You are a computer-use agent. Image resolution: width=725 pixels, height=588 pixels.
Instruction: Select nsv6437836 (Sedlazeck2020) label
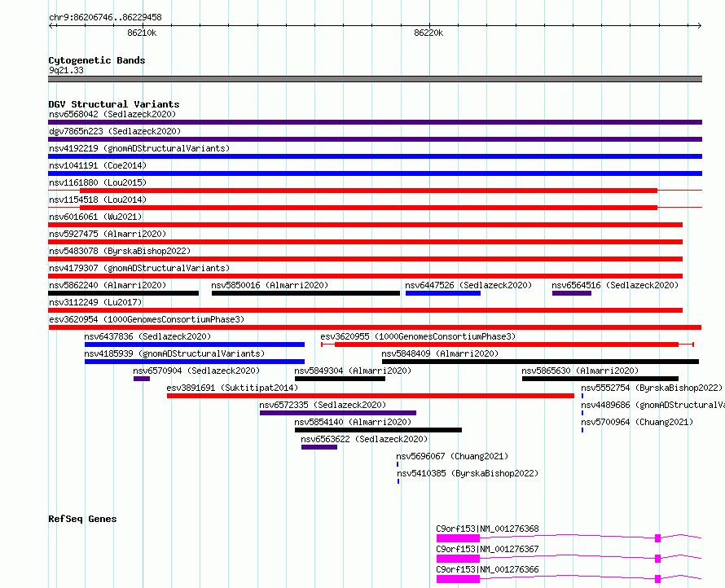(x=147, y=336)
